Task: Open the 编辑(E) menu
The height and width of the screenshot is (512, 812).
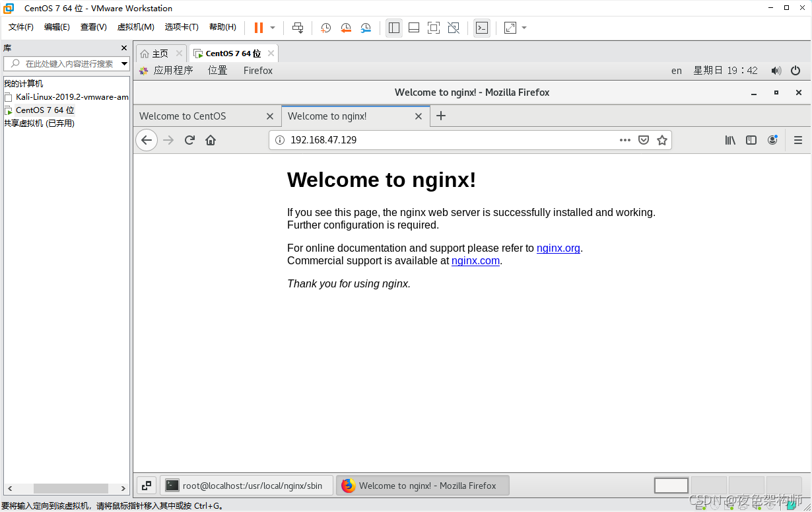Action: pos(57,27)
